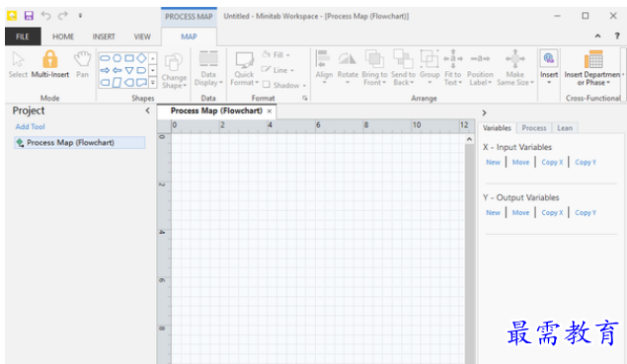Viewport: 627px width, 364px height.
Task: Open the Data Display dropdown
Action: (x=208, y=68)
